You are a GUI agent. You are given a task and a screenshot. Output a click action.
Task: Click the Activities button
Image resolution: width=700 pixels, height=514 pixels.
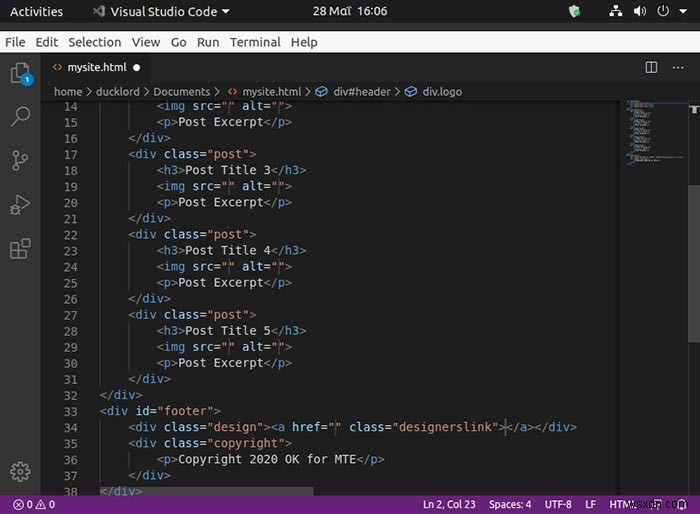(36, 11)
